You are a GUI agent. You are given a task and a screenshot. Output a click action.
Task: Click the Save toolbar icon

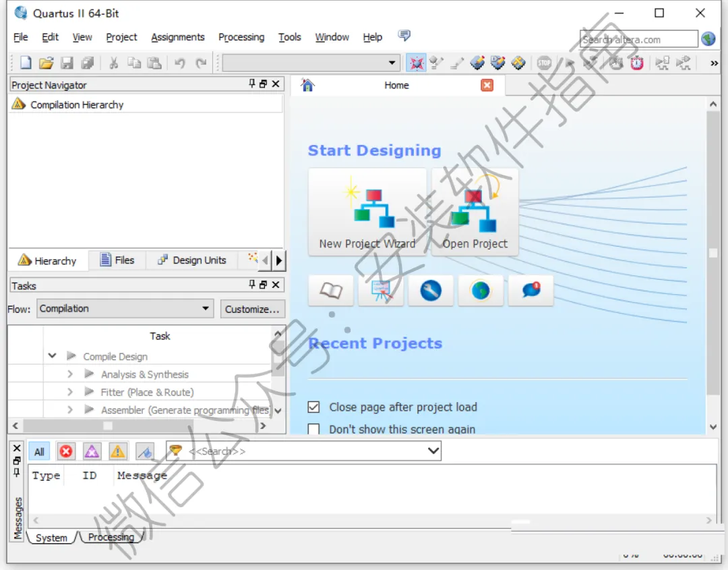[x=67, y=63]
